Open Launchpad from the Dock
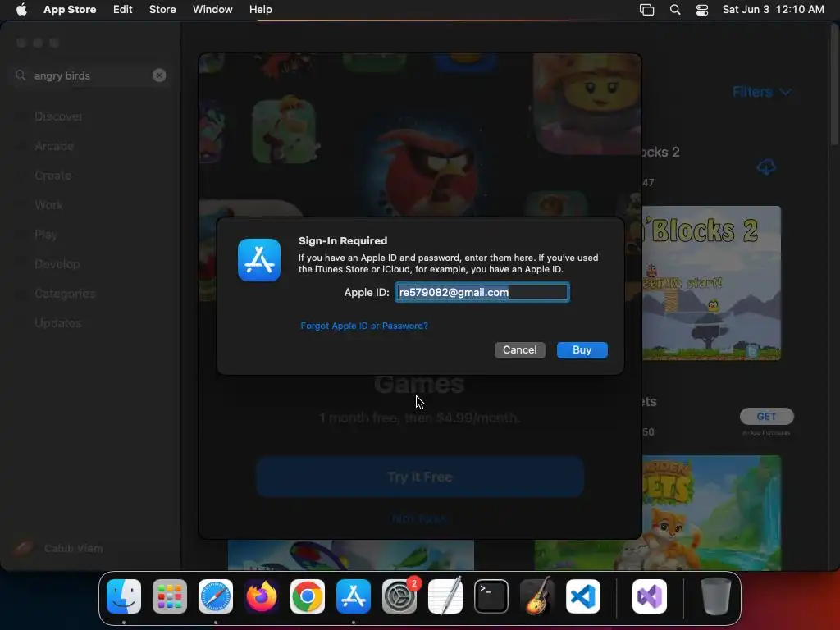 click(170, 596)
